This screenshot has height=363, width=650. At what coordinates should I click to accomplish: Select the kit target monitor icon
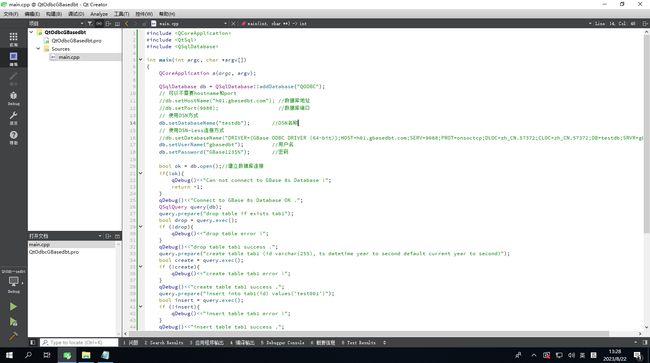[13, 282]
